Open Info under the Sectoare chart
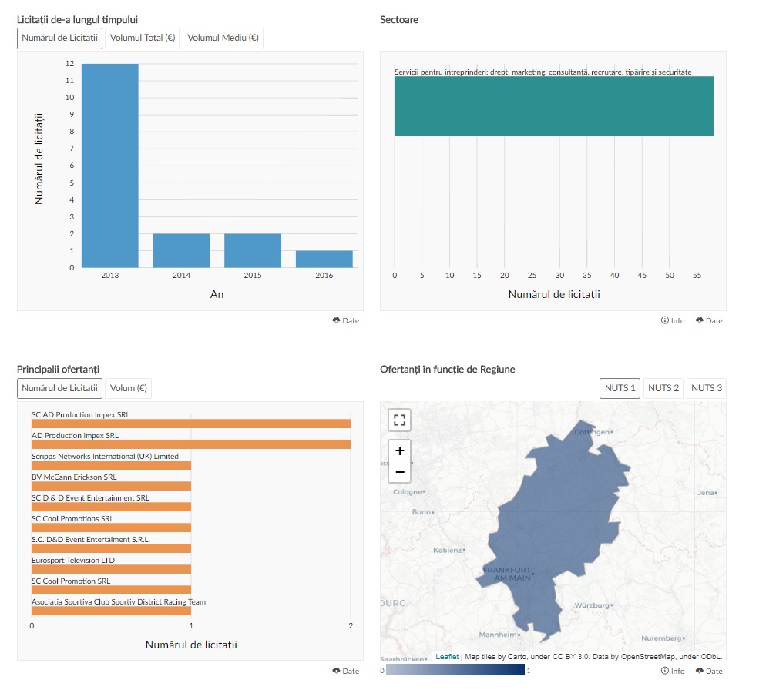 (673, 320)
